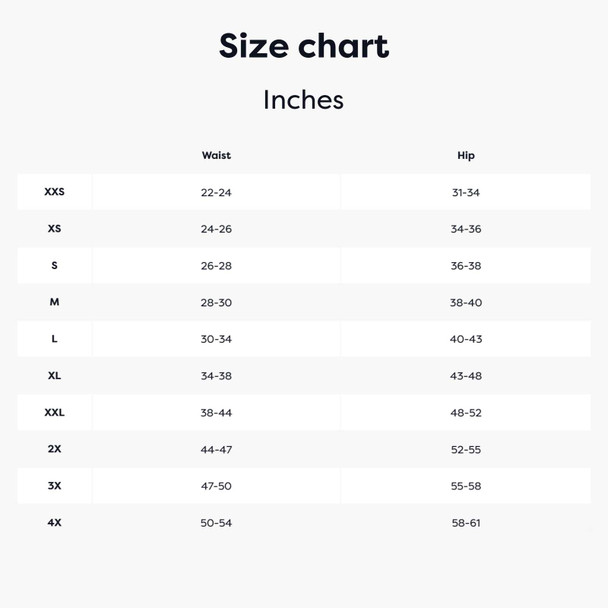Click the 3X size label

[x=54, y=485]
